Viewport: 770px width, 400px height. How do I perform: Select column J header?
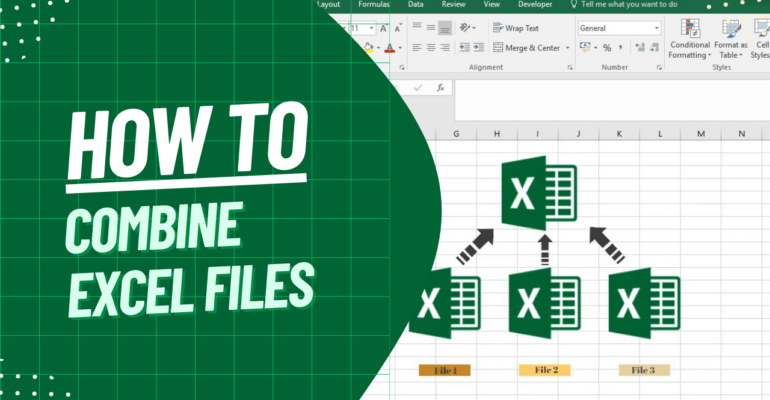click(578, 133)
